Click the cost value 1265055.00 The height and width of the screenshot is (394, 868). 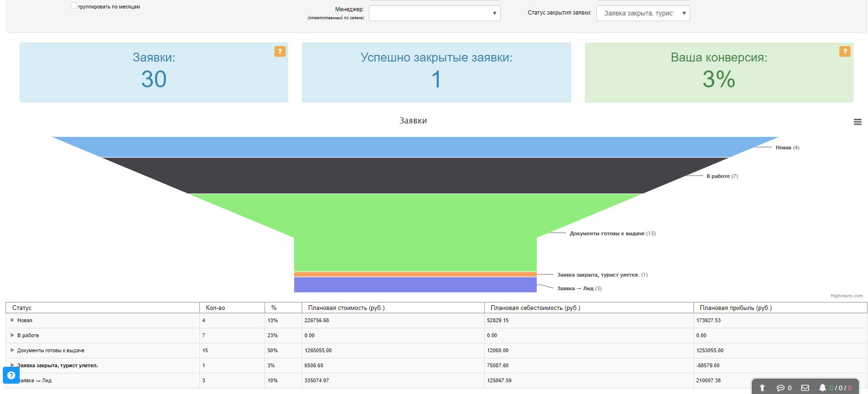click(318, 350)
